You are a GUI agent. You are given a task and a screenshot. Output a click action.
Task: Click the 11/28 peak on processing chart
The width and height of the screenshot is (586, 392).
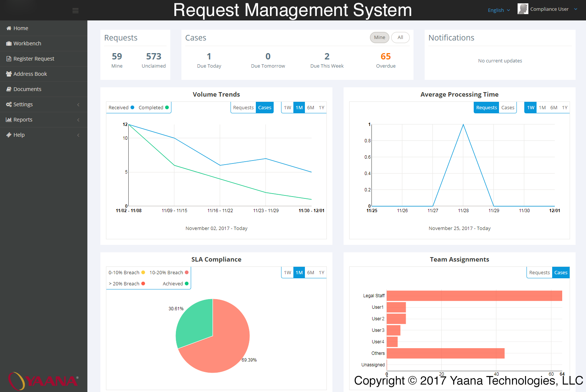(463, 124)
